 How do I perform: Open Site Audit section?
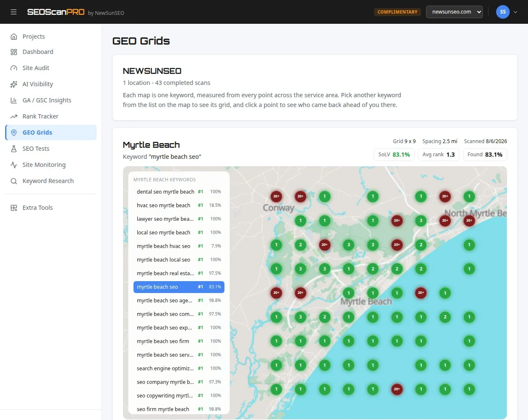tap(51, 68)
